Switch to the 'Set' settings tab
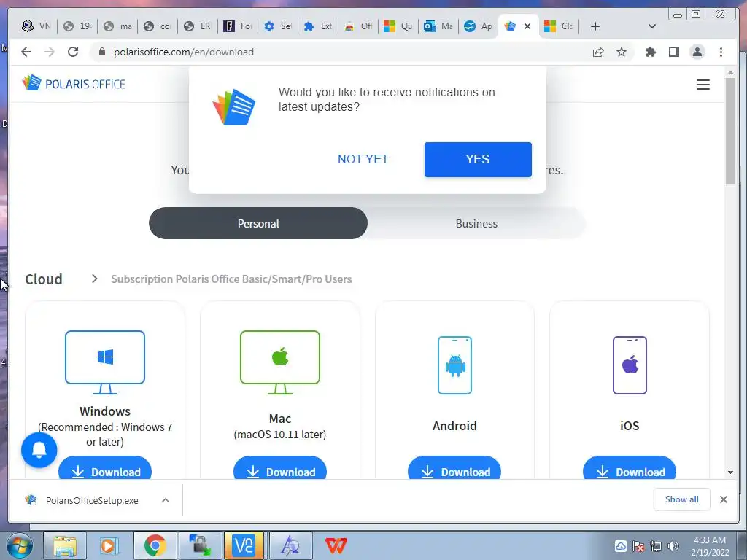Viewport: 747px width, 560px height. tap(278, 26)
